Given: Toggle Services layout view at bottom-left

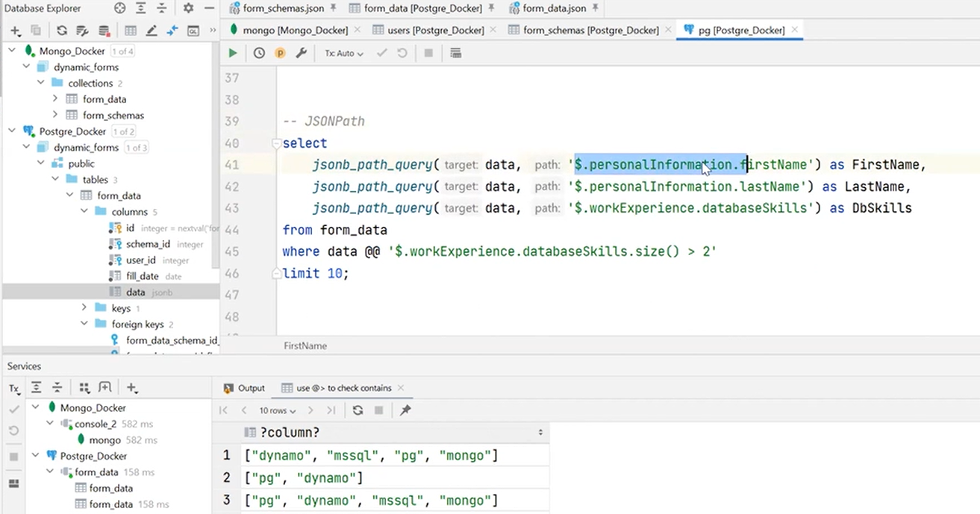Looking at the screenshot, I should (x=13, y=483).
